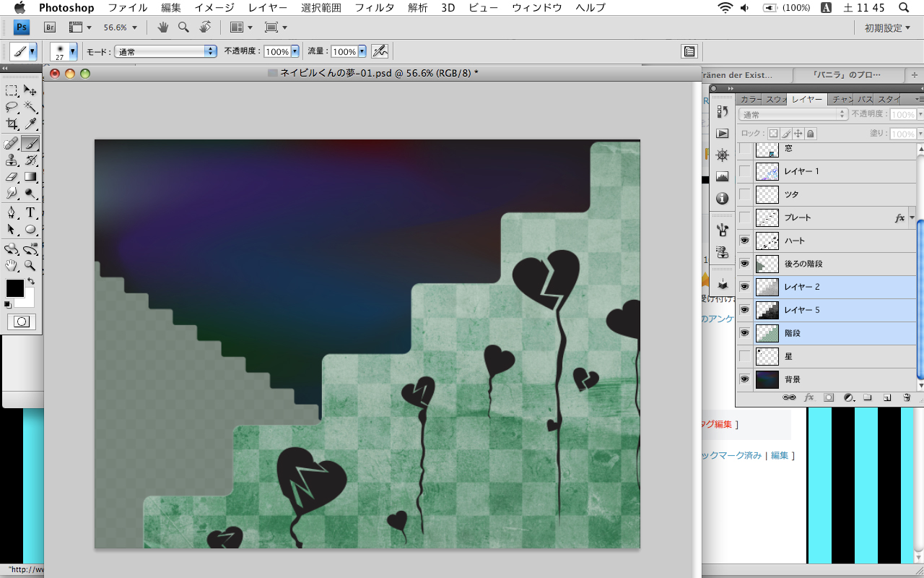Launch Adobe Bridge from the Br icon
Image resolution: width=924 pixels, height=578 pixels.
[x=50, y=27]
